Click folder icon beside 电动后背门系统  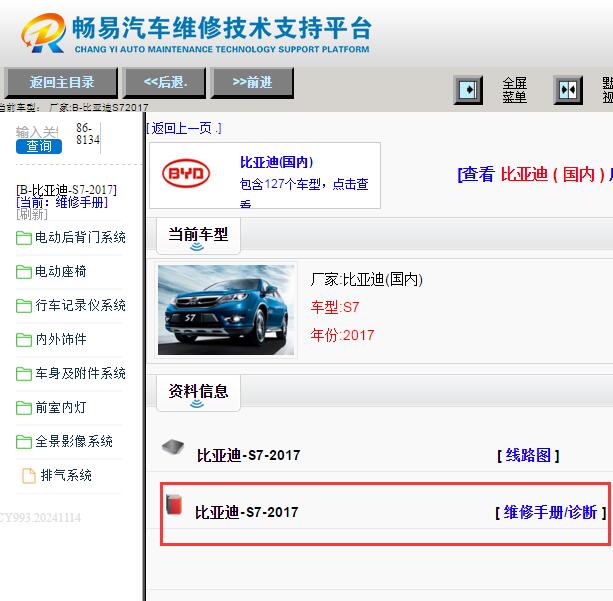tap(23, 238)
